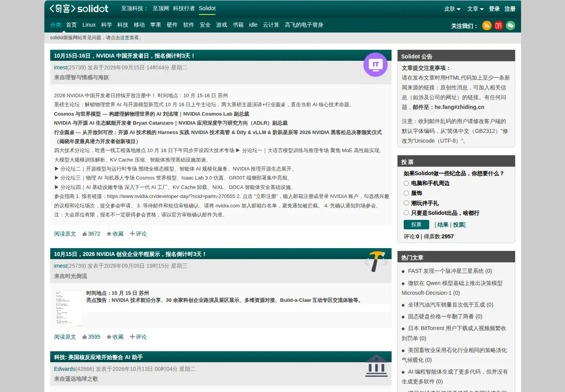Select the '电脑和手机周边' poll option
Image resolution: width=565 pixels, height=392 pixels.
pyautogui.click(x=406, y=183)
